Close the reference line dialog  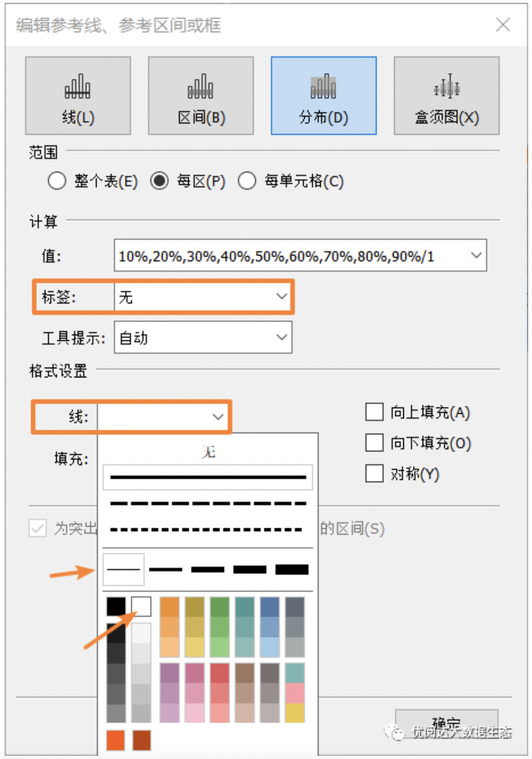503,25
